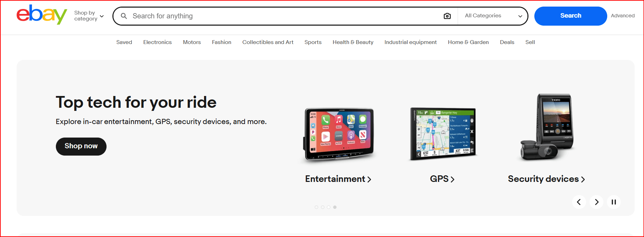Click the blue Search button
The height and width of the screenshot is (237, 644).
pos(570,16)
